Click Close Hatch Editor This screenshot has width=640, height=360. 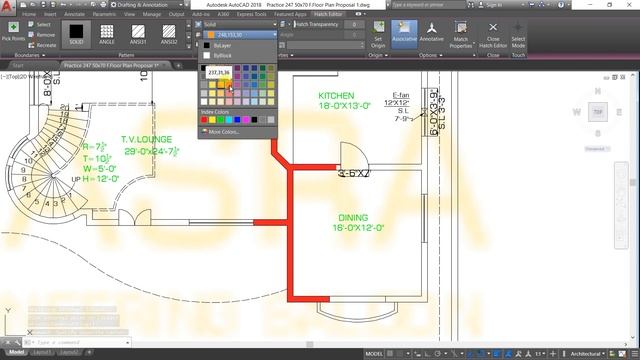click(x=493, y=35)
